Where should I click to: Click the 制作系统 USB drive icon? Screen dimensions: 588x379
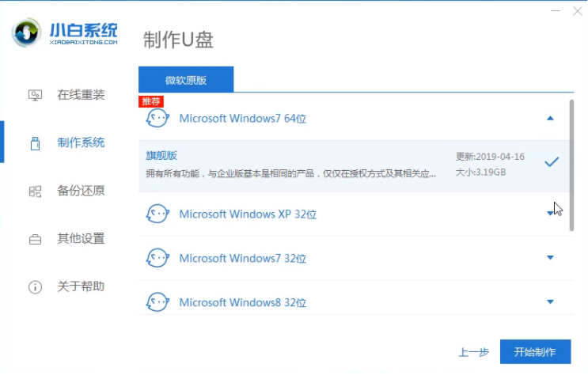[35, 143]
